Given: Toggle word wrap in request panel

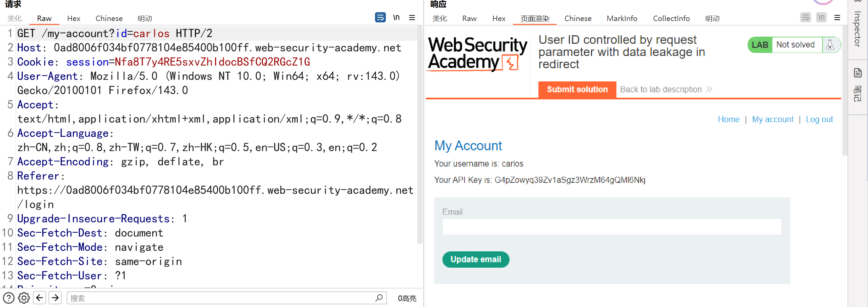Looking at the screenshot, I should click(380, 17).
